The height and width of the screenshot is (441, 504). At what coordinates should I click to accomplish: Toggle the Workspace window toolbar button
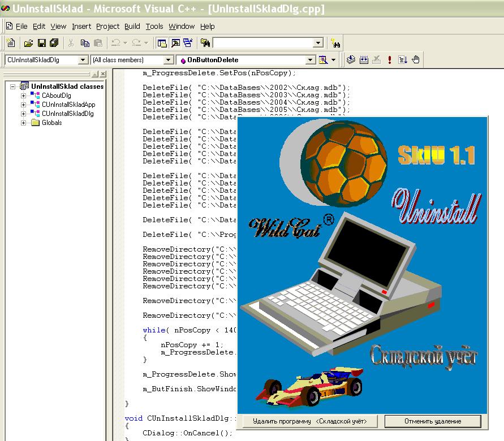coord(162,43)
